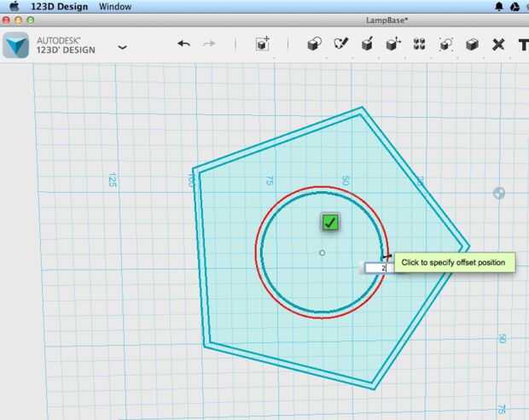Open the Pattern tool menu
The height and width of the screenshot is (420, 529).
coord(419,44)
